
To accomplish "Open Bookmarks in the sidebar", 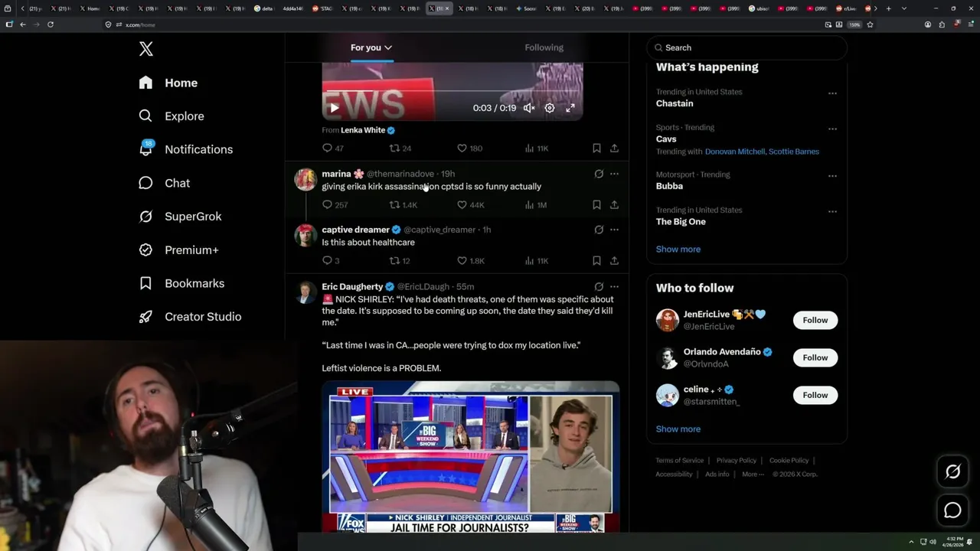I will tap(181, 283).
